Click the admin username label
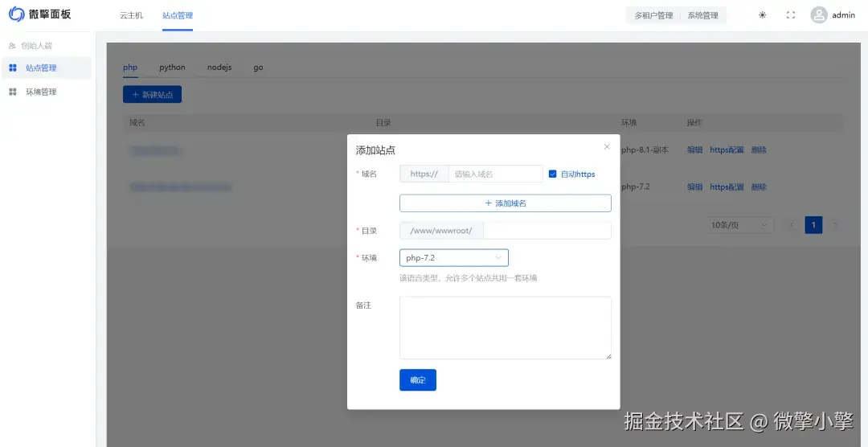868x447 pixels. tap(843, 15)
